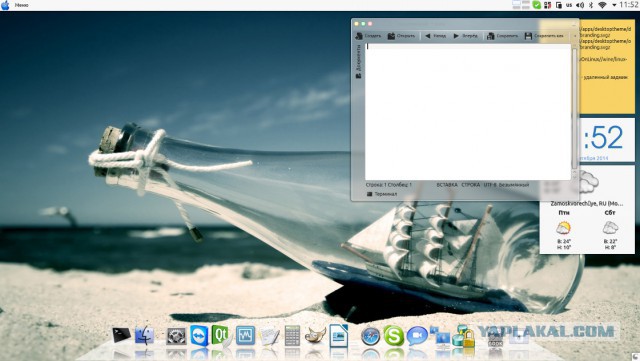This screenshot has height=361, width=640.
Task: Click the 11:52 clock in top panel
Action: click(x=629, y=5)
